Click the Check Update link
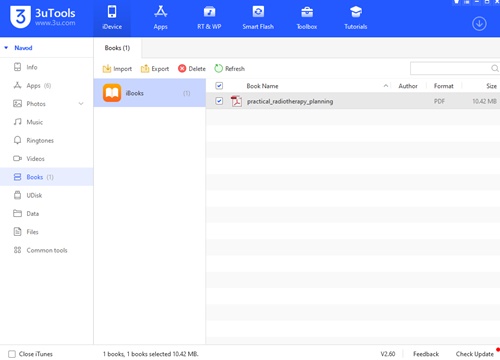The height and width of the screenshot is (360, 500). (x=475, y=354)
